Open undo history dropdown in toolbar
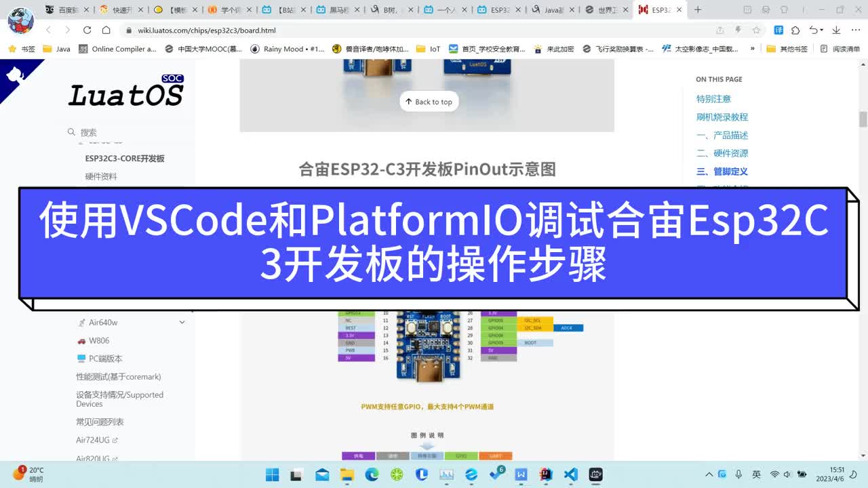Screen dimensions: 868x488 816,30
